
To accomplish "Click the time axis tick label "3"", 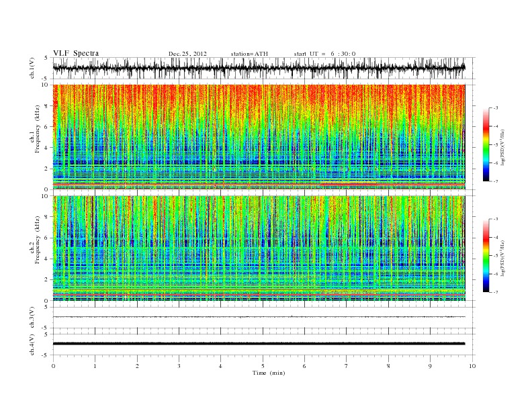I will click(x=179, y=366).
